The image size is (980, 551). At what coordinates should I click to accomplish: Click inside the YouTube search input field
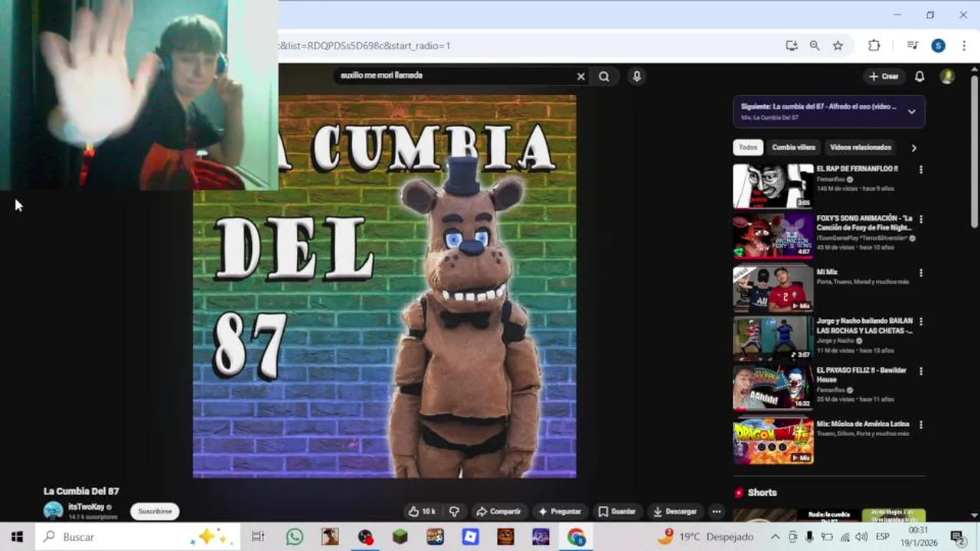[x=456, y=76]
